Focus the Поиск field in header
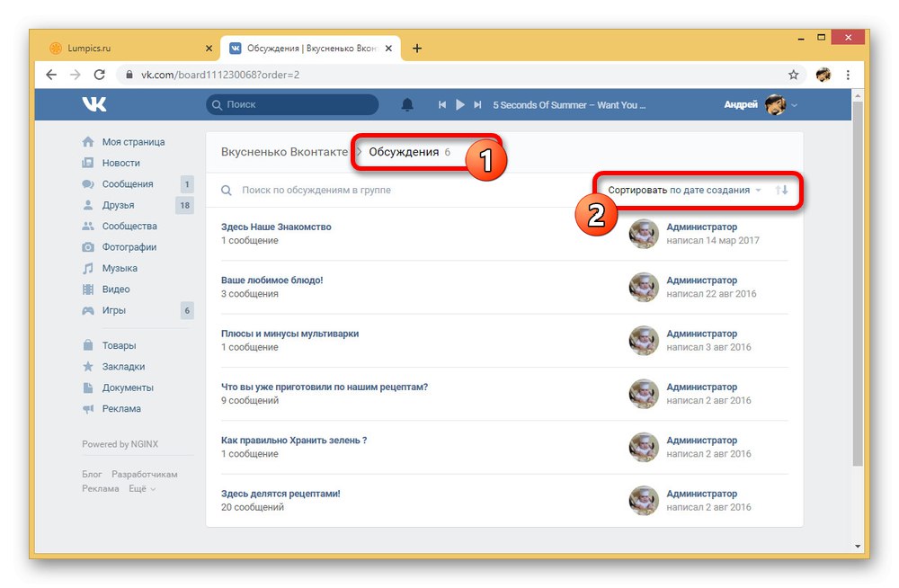 pos(292,104)
